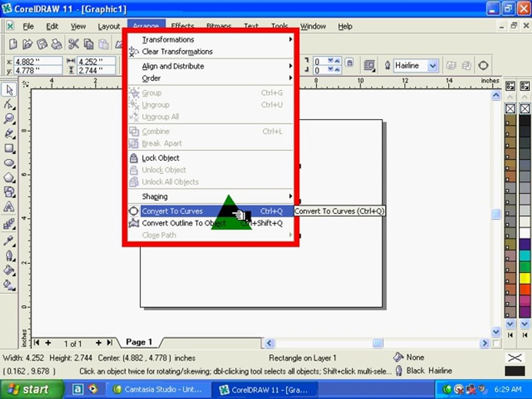Viewport: 532px width, 399px height.
Task: Click the yellow color swatch
Action: [525, 278]
